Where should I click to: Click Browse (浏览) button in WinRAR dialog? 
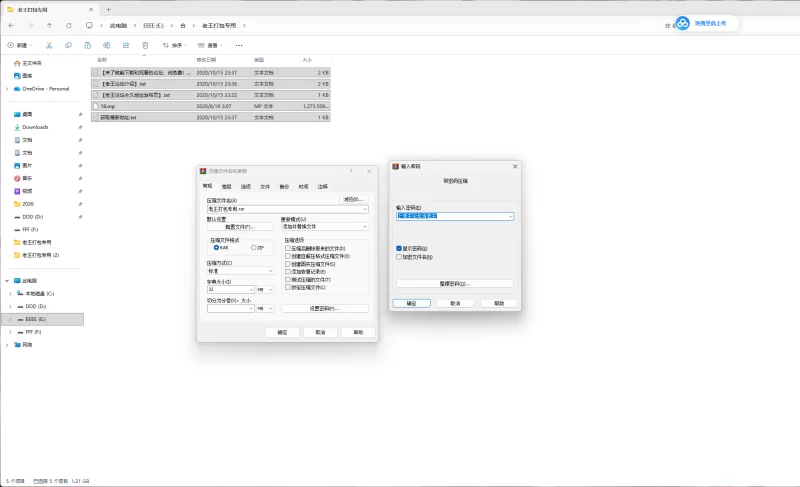(x=354, y=199)
